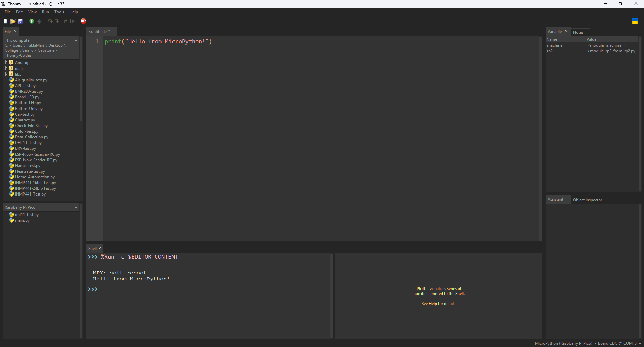Click the New file toolbar icon
Viewport: 644px width, 347px height.
tap(5, 21)
